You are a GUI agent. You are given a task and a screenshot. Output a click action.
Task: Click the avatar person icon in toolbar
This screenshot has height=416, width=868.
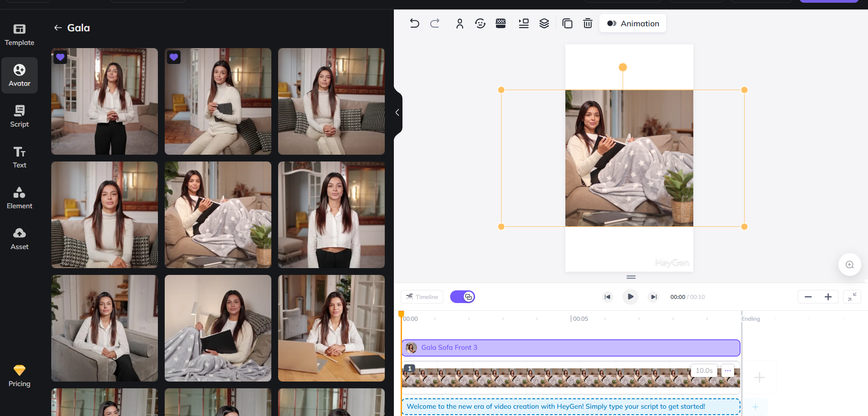[x=460, y=24]
